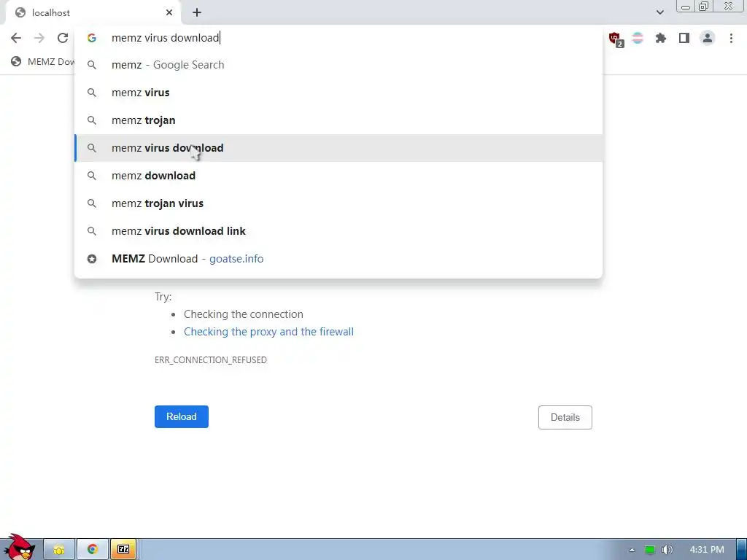This screenshot has width=747, height=560.
Task: Open the Angry Birds start button
Action: tap(19, 548)
